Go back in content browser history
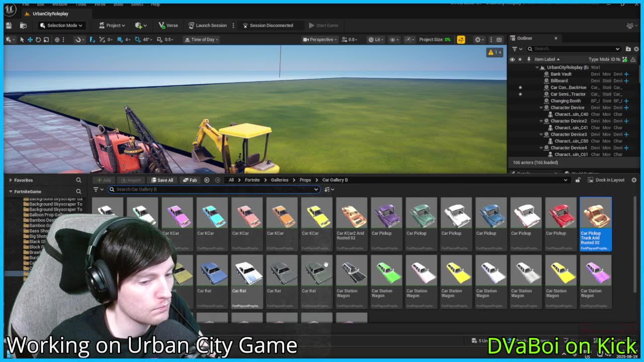Image resolution: width=644 pixels, height=362 pixels. 207,180
